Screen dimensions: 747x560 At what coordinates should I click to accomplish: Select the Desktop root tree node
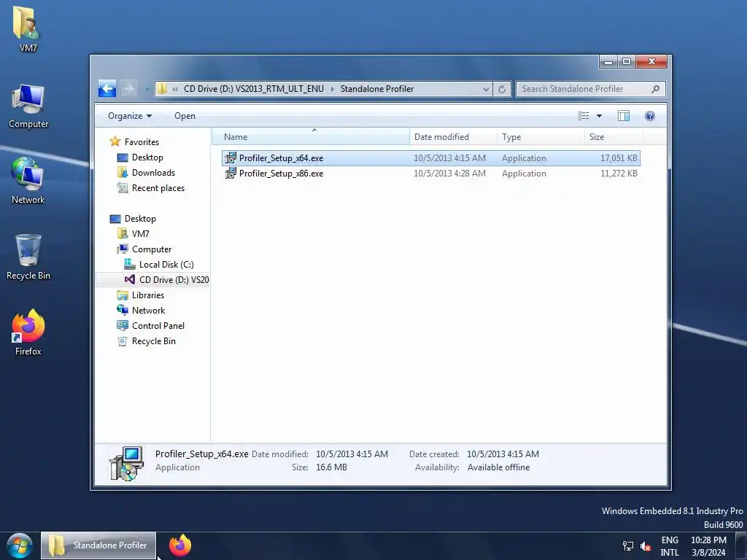click(140, 219)
